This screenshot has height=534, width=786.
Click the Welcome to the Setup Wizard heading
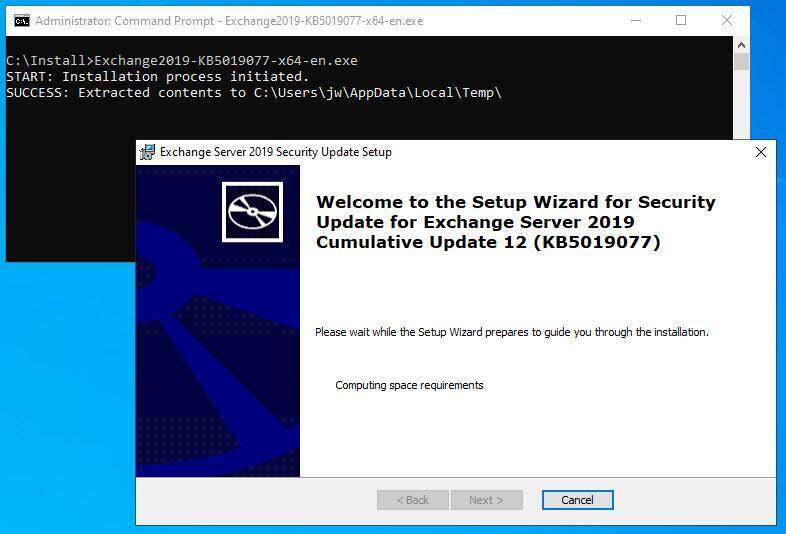tap(515, 222)
